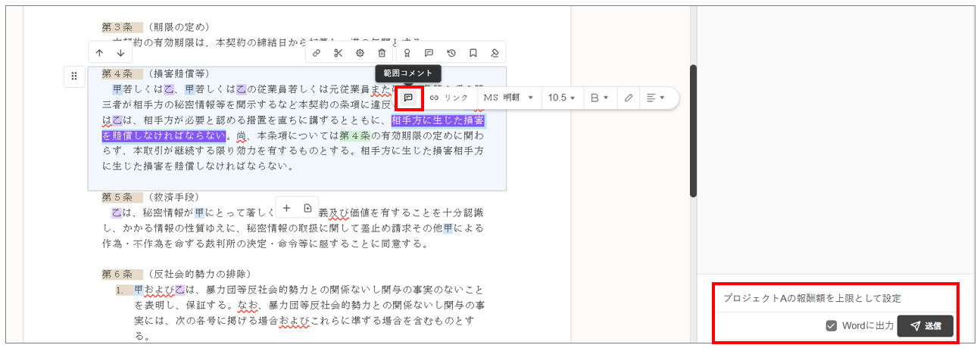The image size is (980, 348).
Task: Open the MS 明朝 font dropdown
Action: click(x=508, y=98)
